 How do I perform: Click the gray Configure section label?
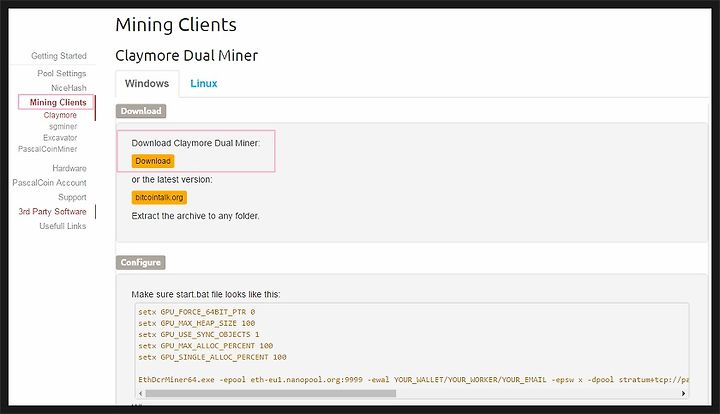[141, 263]
